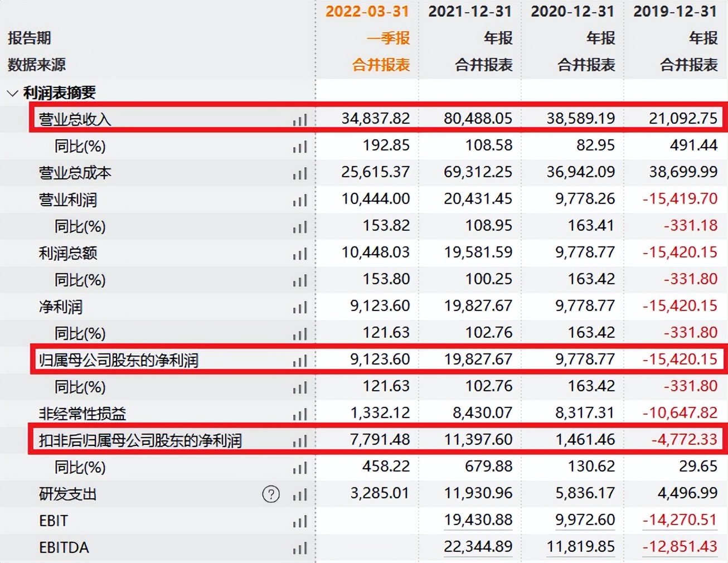Image resolution: width=728 pixels, height=563 pixels.
Task: Click revenue value 80,488.05
Action: [478, 118]
